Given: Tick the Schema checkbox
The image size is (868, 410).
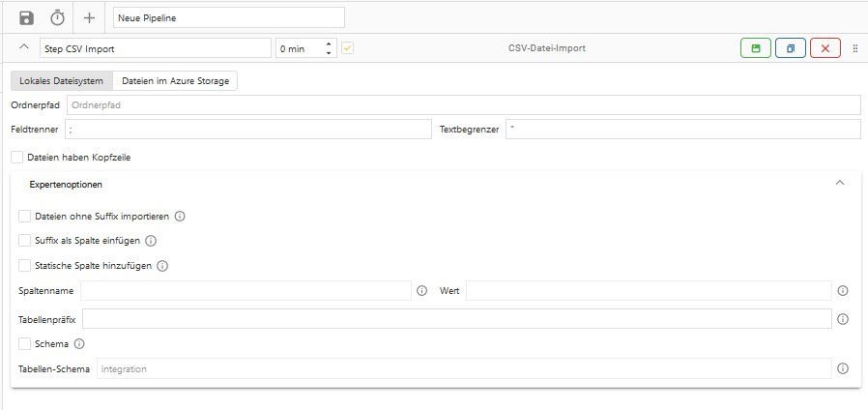Looking at the screenshot, I should click(x=25, y=343).
